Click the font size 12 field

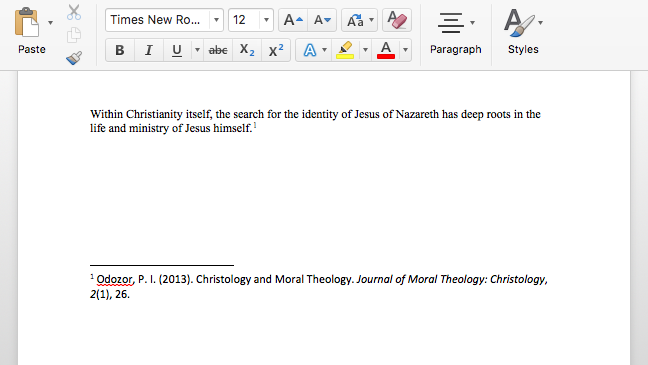point(244,20)
